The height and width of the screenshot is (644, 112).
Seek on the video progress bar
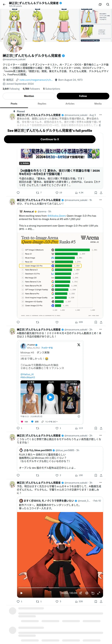click(60, 587)
